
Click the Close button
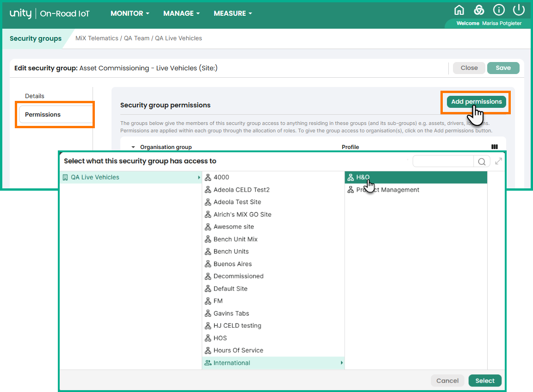(x=469, y=68)
